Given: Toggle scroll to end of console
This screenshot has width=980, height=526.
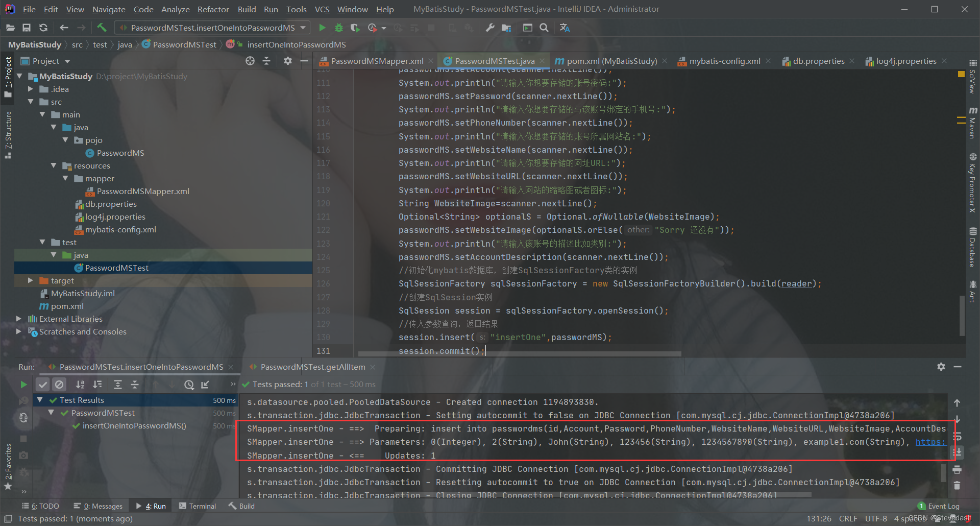Looking at the screenshot, I should [957, 452].
